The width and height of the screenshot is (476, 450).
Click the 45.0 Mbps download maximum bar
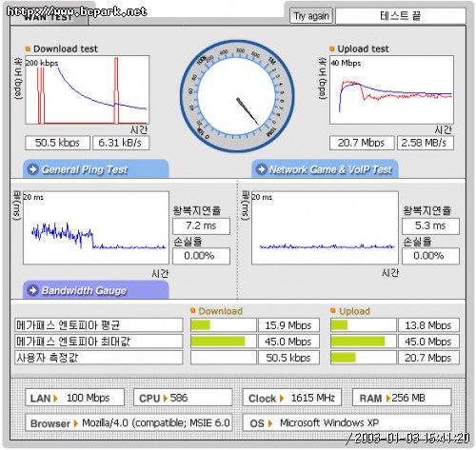pos(223,342)
